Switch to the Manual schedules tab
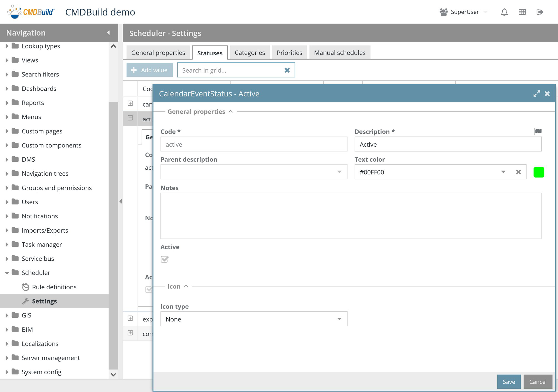 (339, 53)
